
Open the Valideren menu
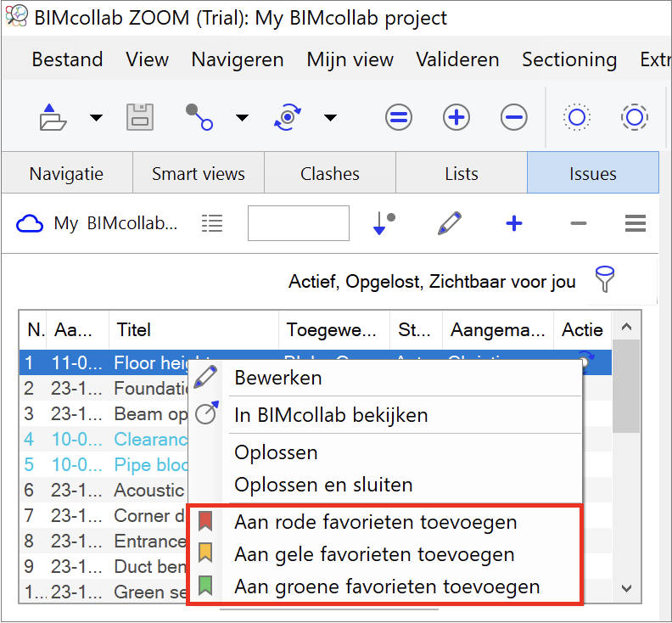tap(457, 59)
